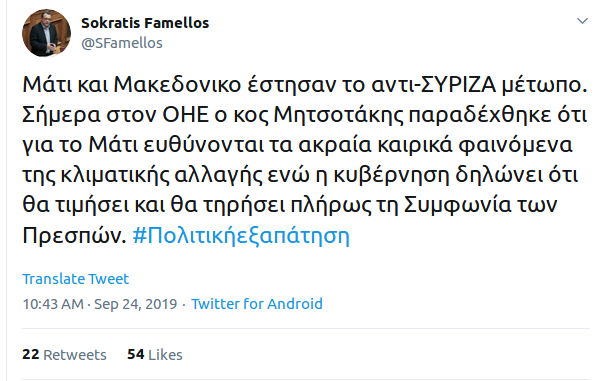Viewport: 598px width, 381px height.
Task: View the 22 Retweets list
Action: tap(64, 354)
